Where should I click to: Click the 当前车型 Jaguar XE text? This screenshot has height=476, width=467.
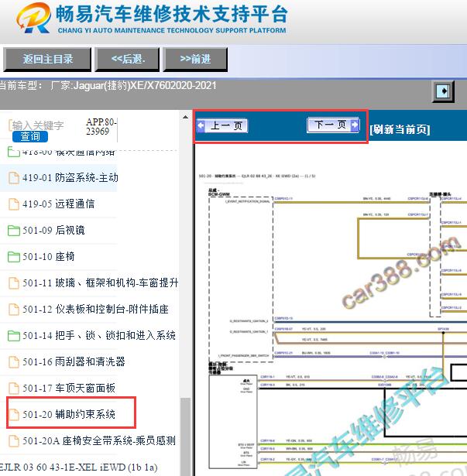108,86
